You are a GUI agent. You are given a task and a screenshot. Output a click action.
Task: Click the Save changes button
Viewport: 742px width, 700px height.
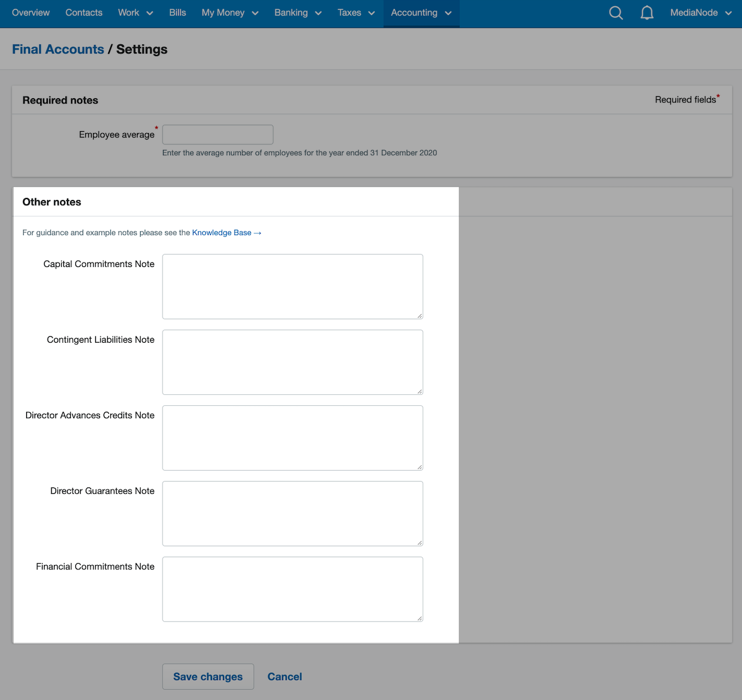pyautogui.click(x=207, y=676)
